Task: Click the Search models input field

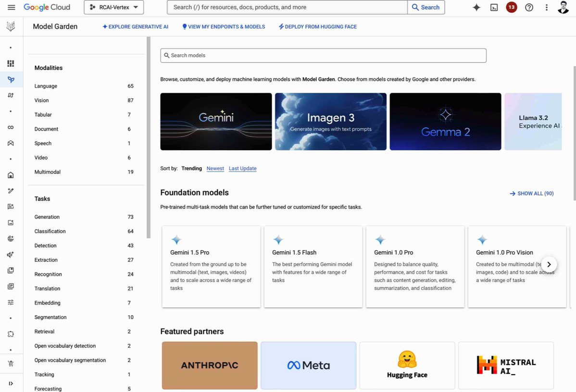Action: [323, 55]
